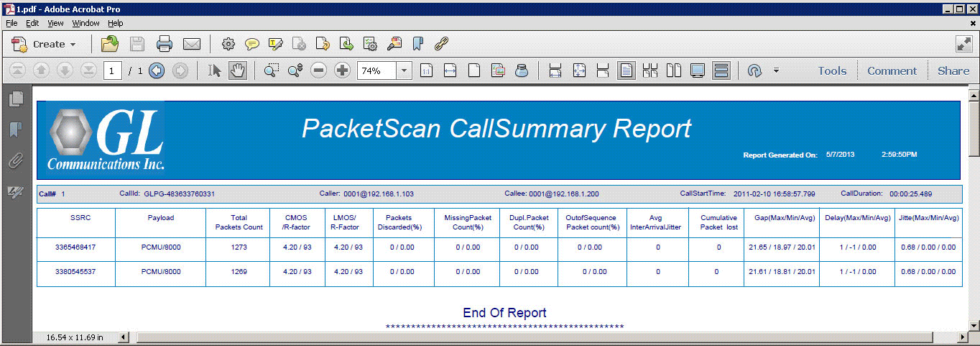This screenshot has width=980, height=346.
Task: Open the Share pane
Action: [x=953, y=70]
